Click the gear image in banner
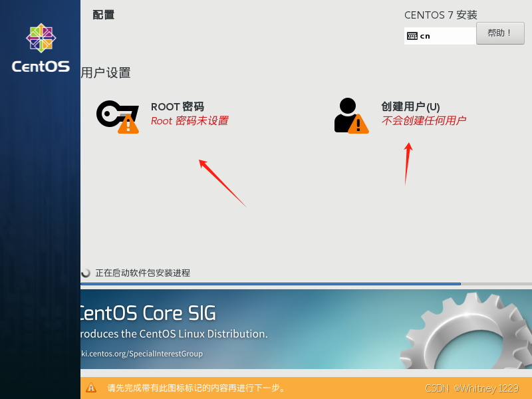Viewport: 532px width, 399px height. [x=466, y=331]
